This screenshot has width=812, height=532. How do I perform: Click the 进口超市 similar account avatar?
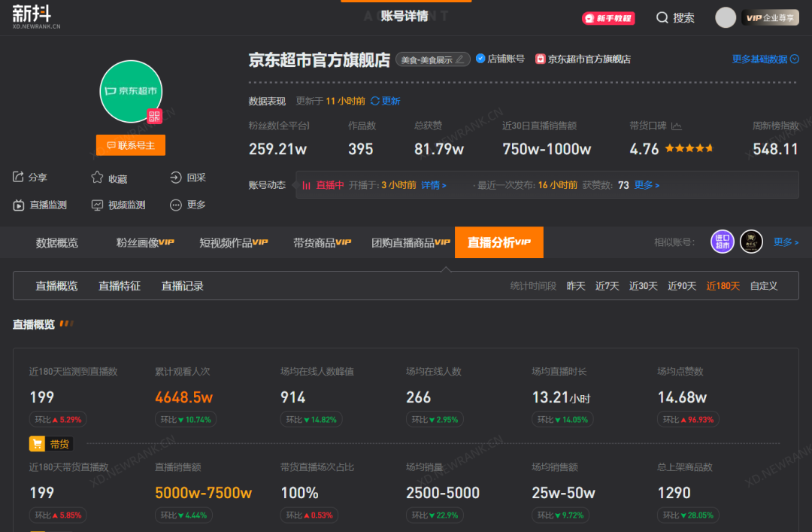[x=722, y=242]
